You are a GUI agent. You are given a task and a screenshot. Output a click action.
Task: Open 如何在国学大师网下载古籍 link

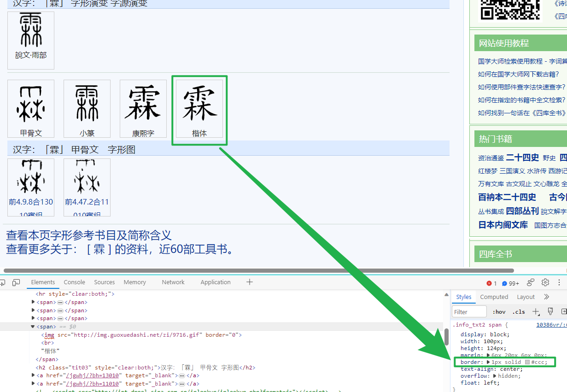click(519, 74)
